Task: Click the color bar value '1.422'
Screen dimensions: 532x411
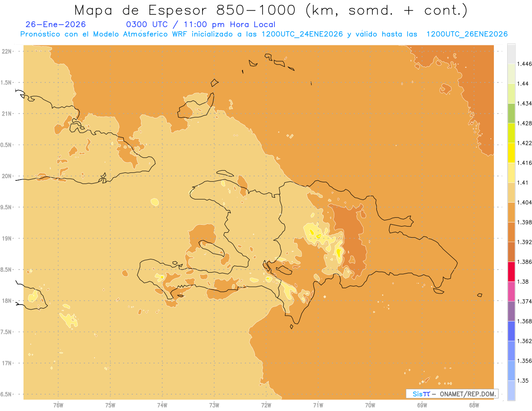Action: pyautogui.click(x=524, y=143)
